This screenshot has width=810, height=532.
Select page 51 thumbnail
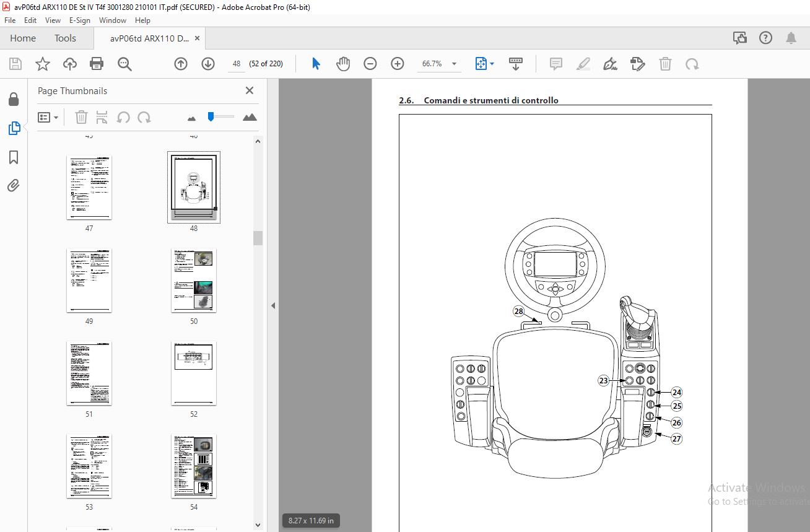click(89, 373)
